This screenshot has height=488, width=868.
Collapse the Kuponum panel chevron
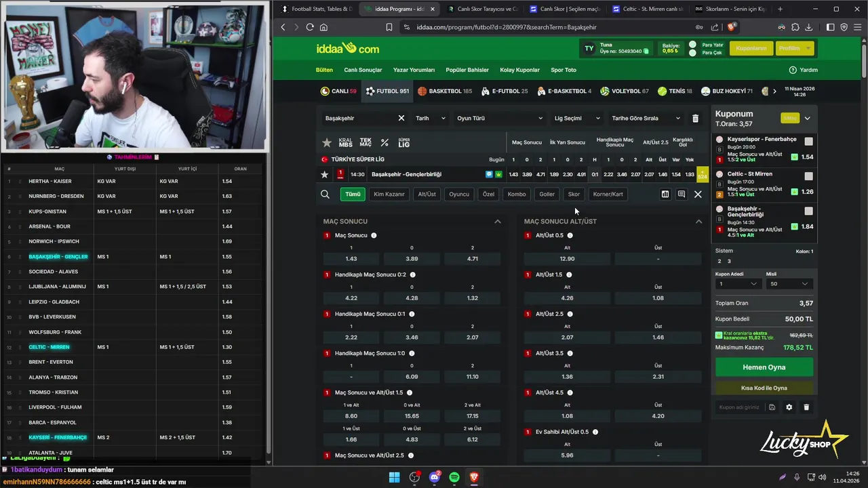pyautogui.click(x=807, y=118)
